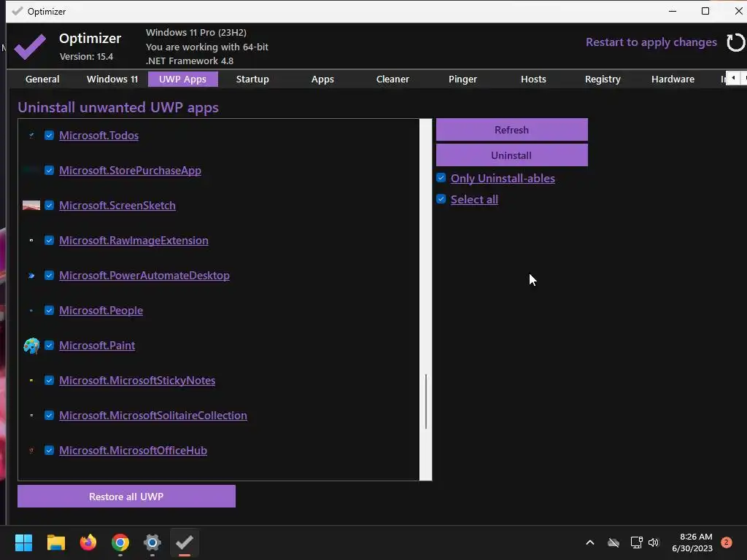747x560 pixels.
Task: Uncheck Microsoft.MicrosoftSolitaireCollection checkbox
Action: pos(49,415)
